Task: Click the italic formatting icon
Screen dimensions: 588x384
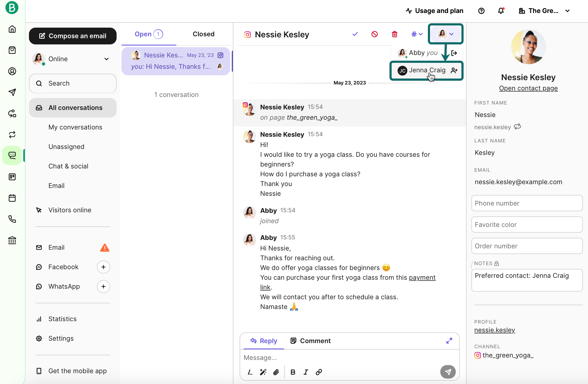Action: tap(306, 372)
